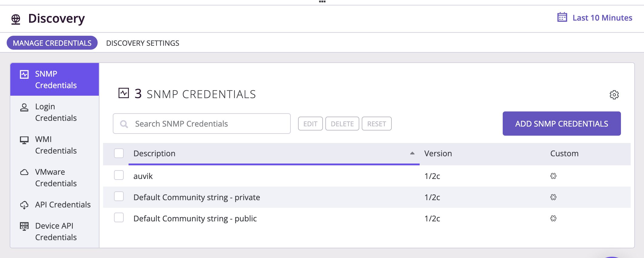Open the Last 10 Minutes time range
This screenshot has height=258, width=644.
(602, 18)
